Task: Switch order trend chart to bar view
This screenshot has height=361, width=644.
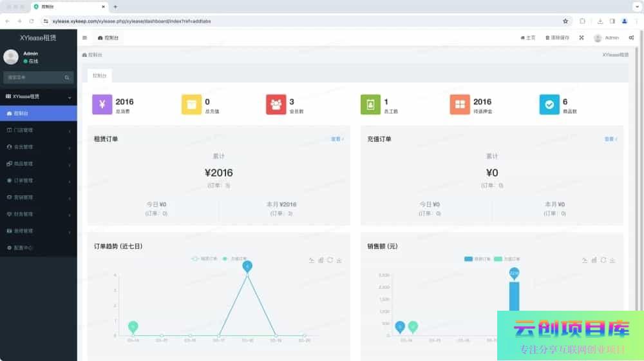Action: (321, 260)
